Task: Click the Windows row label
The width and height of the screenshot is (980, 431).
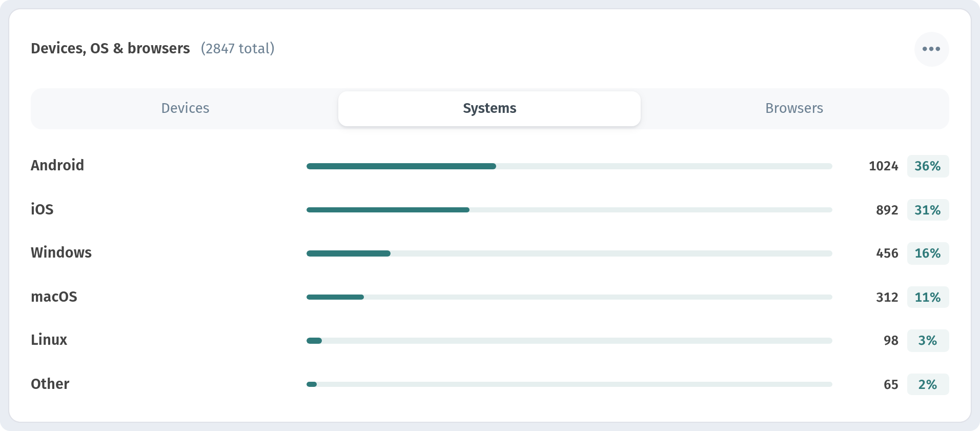Action: pyautogui.click(x=61, y=252)
